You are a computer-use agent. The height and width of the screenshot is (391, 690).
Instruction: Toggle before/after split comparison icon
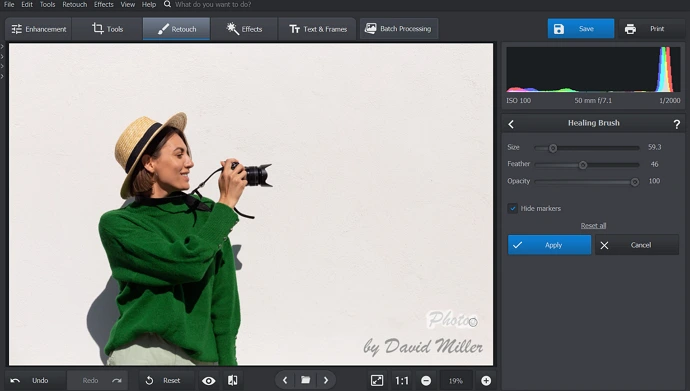(232, 380)
